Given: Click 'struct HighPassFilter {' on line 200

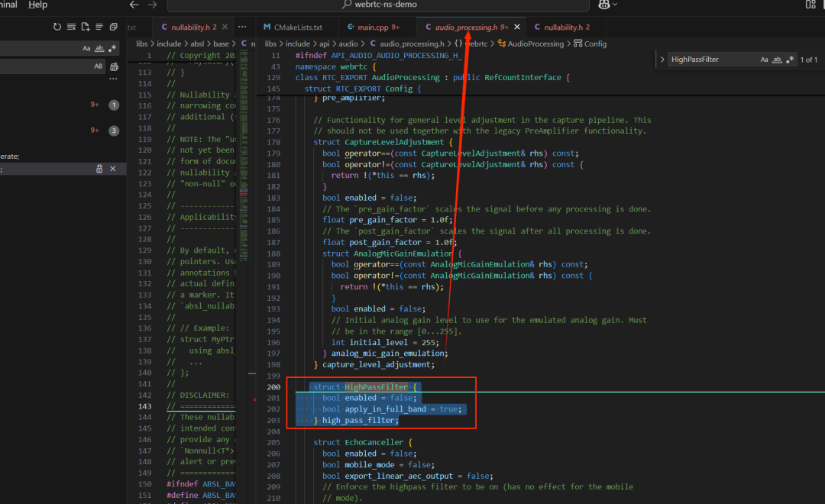Looking at the screenshot, I should [x=364, y=386].
